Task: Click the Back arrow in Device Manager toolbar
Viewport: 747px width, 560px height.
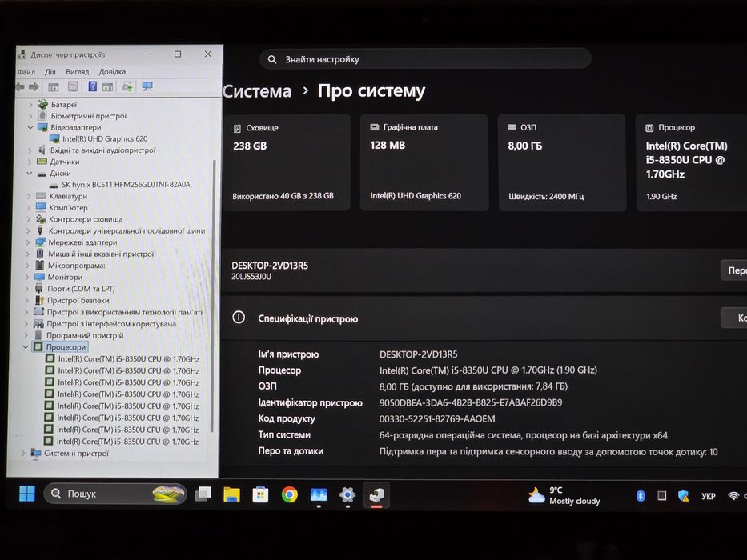Action: 21,86
